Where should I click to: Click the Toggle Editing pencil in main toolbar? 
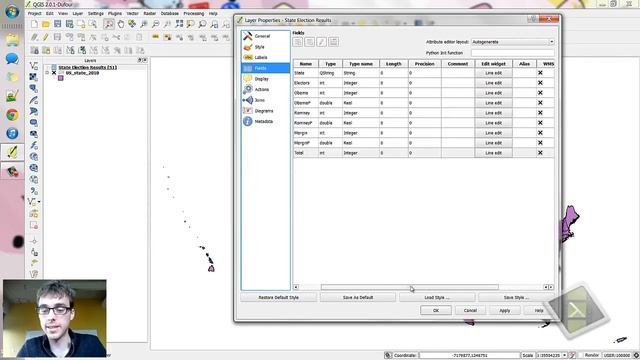(46, 38)
